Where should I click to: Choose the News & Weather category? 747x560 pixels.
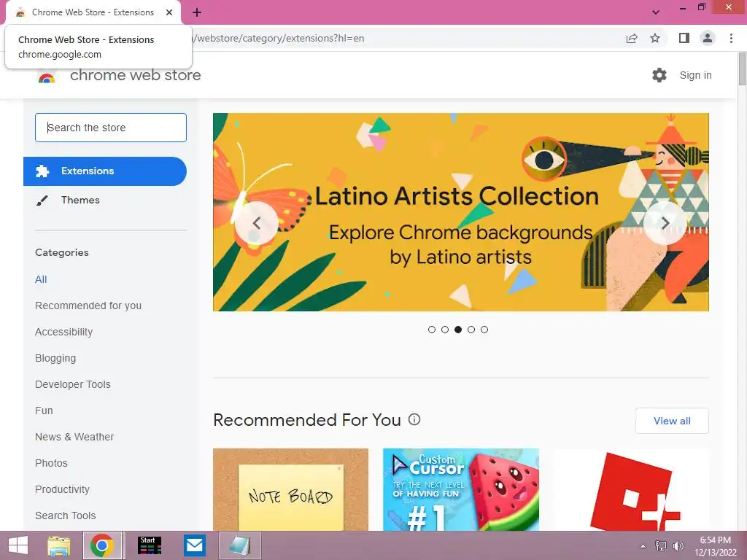[x=74, y=437]
